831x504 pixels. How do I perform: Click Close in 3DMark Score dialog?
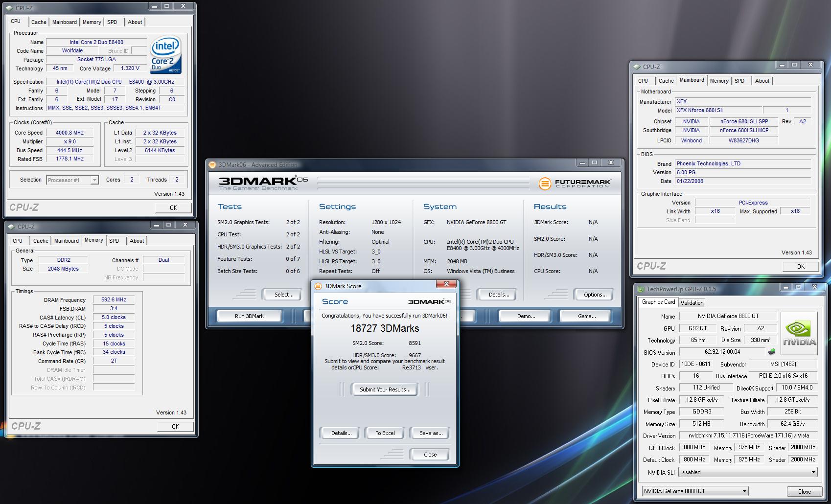click(x=430, y=455)
